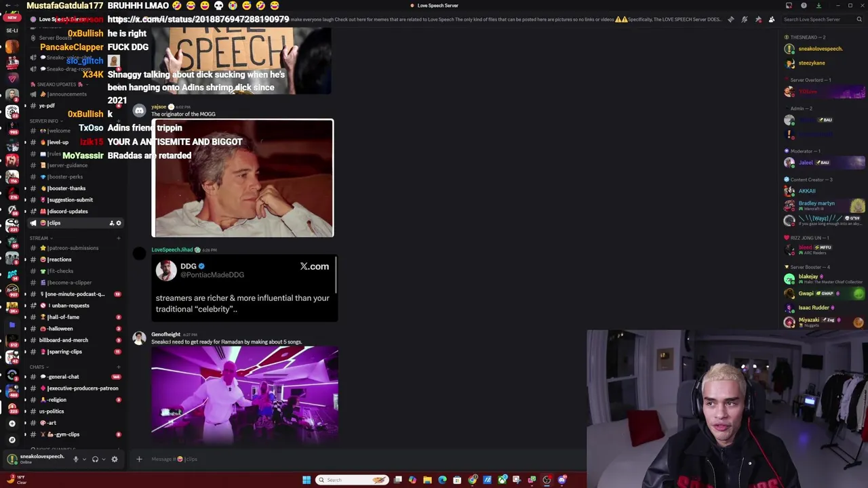
Task: Open the us-politics channel
Action: 75,411
